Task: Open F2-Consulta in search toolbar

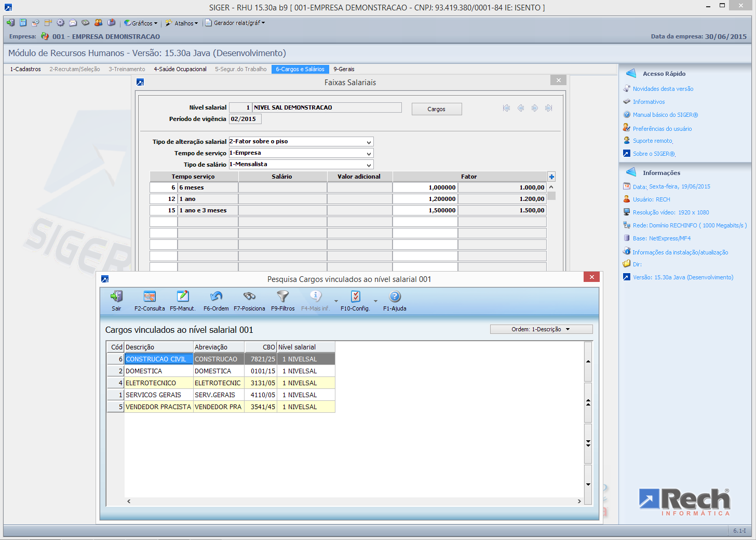Action: [150, 297]
